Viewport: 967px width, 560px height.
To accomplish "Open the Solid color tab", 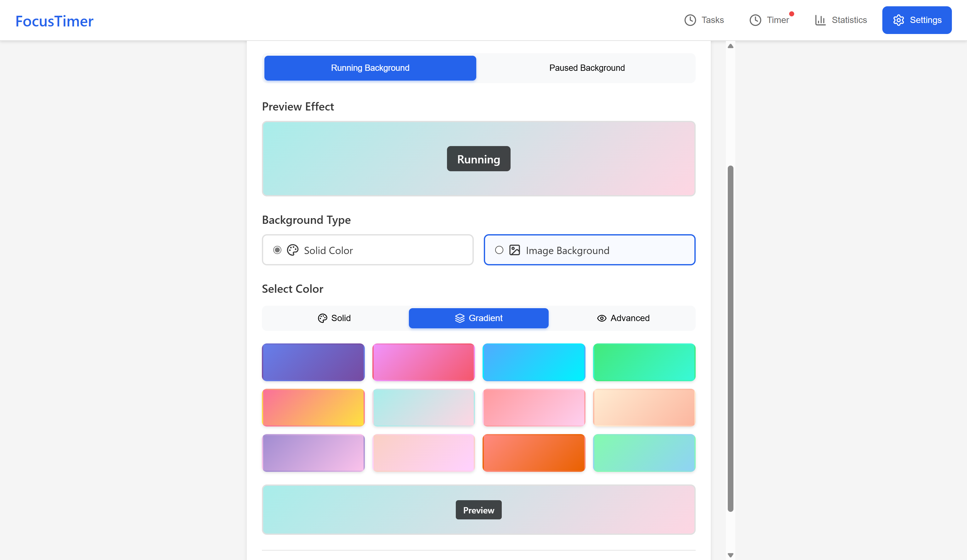I will [x=334, y=318].
